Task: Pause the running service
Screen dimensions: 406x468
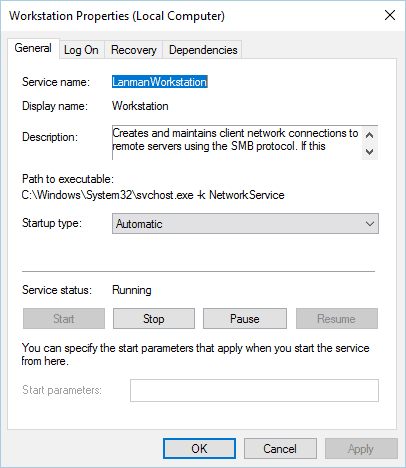Action: 245,319
